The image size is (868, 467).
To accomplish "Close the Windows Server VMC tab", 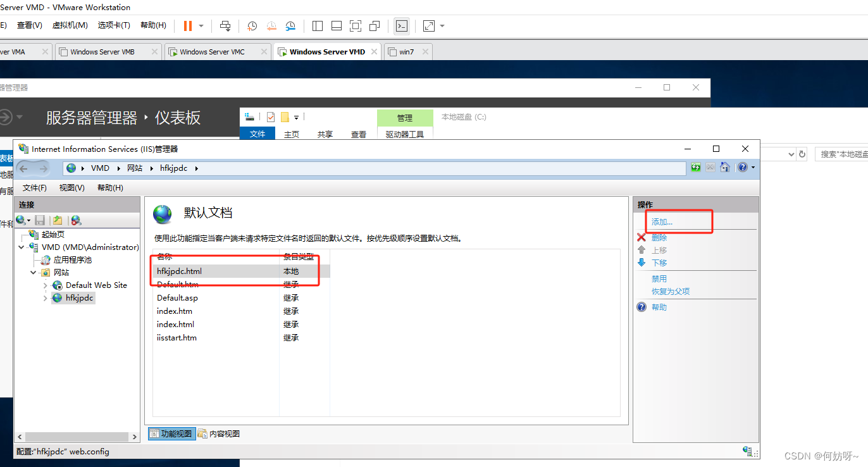I will tap(264, 52).
